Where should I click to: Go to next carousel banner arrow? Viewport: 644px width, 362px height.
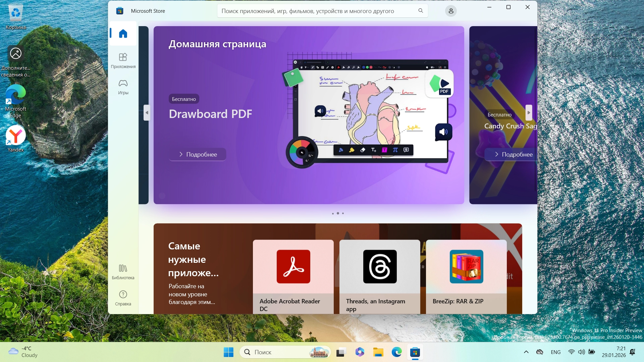point(529,113)
